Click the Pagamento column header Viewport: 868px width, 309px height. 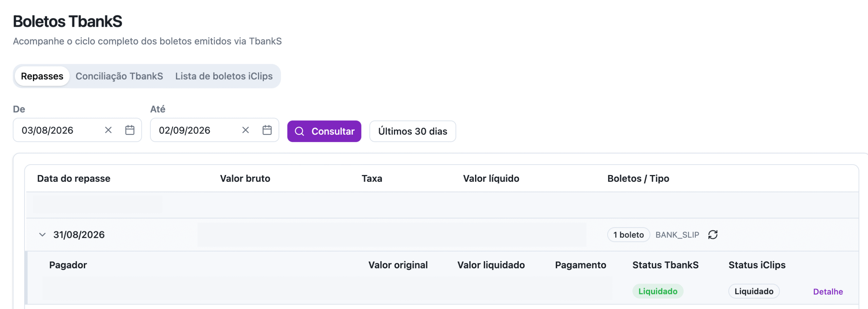coord(580,265)
